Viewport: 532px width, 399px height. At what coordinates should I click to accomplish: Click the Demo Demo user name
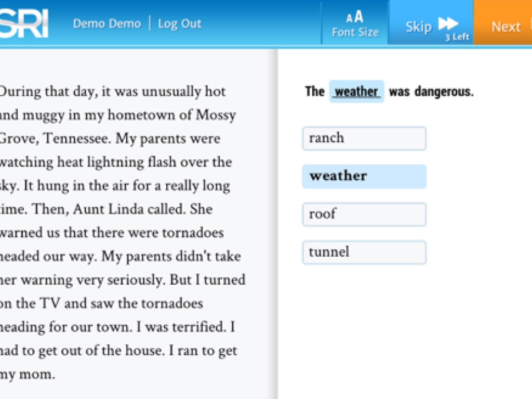click(107, 24)
